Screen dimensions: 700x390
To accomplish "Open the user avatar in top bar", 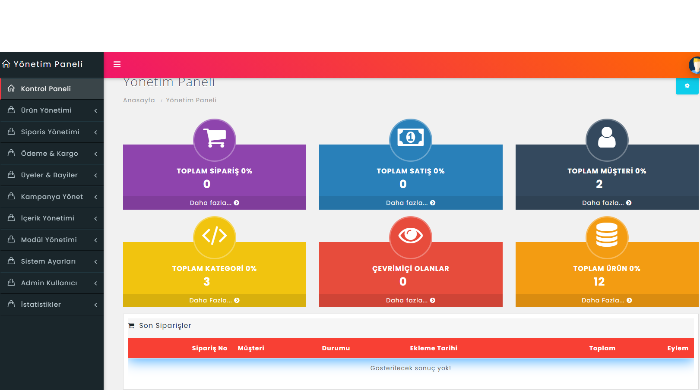I will coord(695,65).
